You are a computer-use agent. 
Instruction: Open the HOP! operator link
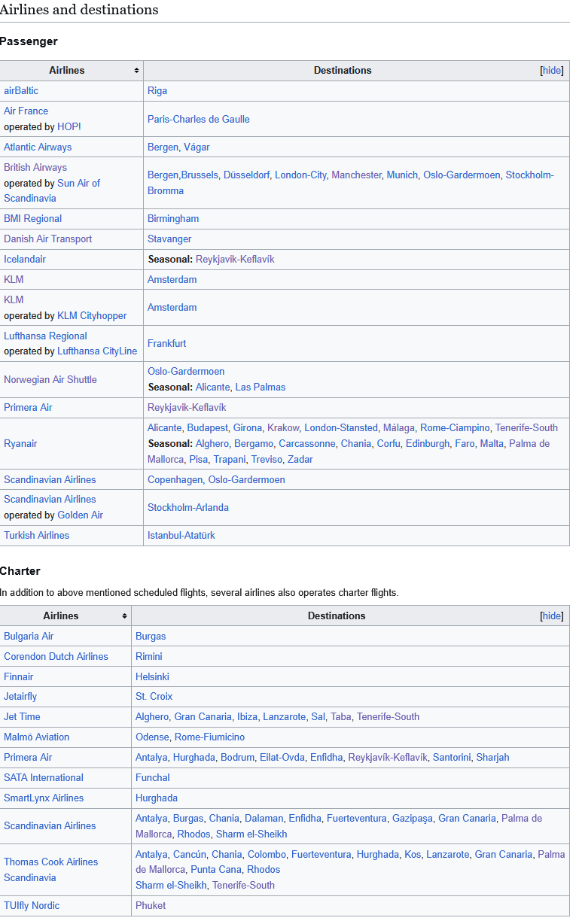pyautogui.click(x=69, y=127)
